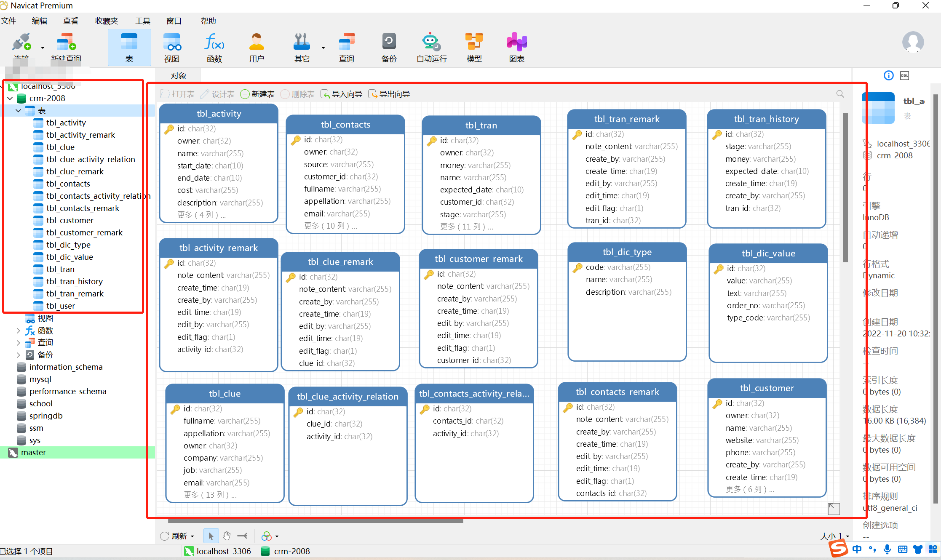Click the 新建表 button

point(257,94)
